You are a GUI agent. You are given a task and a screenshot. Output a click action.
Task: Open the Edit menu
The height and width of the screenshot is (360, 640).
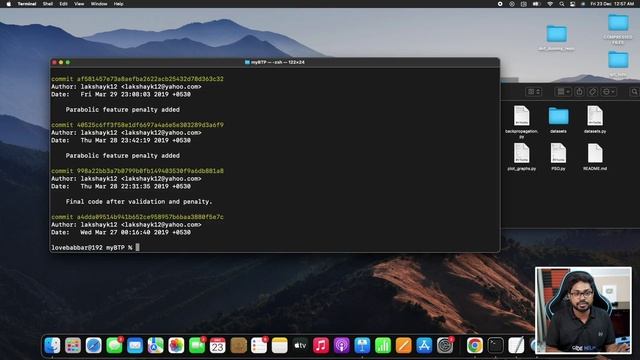pyautogui.click(x=63, y=4)
